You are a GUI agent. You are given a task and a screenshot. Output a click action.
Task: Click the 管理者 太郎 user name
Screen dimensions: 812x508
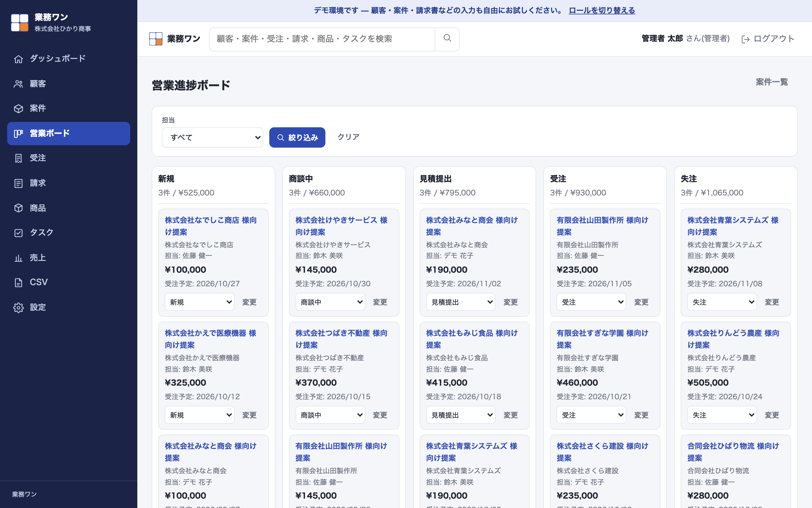[x=662, y=39]
